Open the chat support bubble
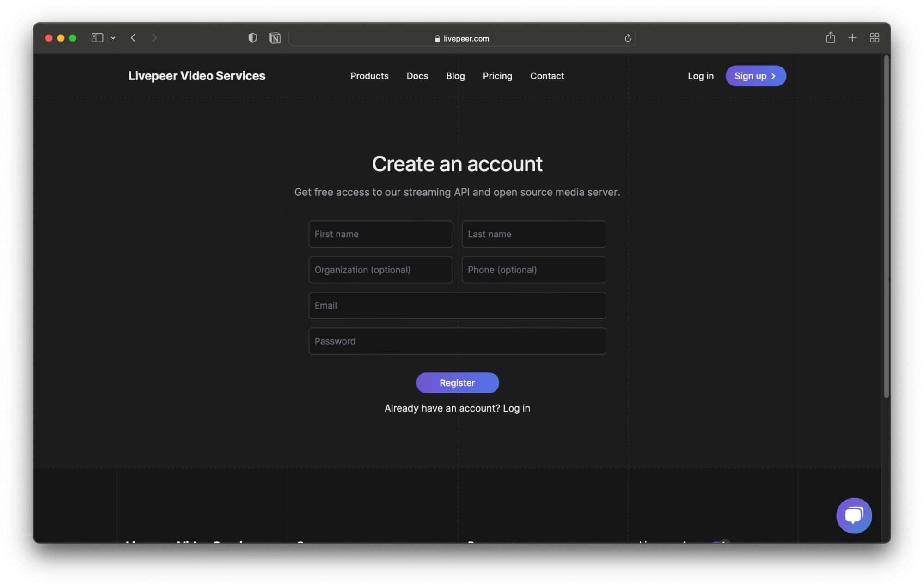 pos(854,515)
